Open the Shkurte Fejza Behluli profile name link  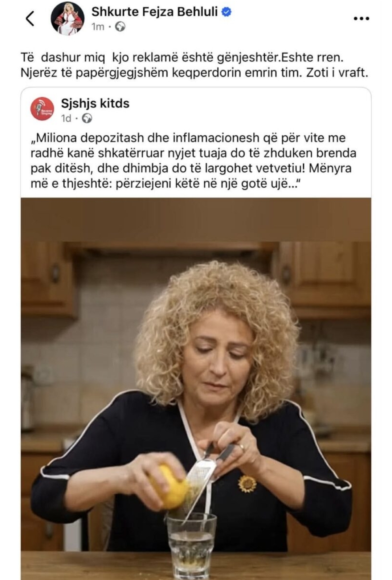(154, 12)
